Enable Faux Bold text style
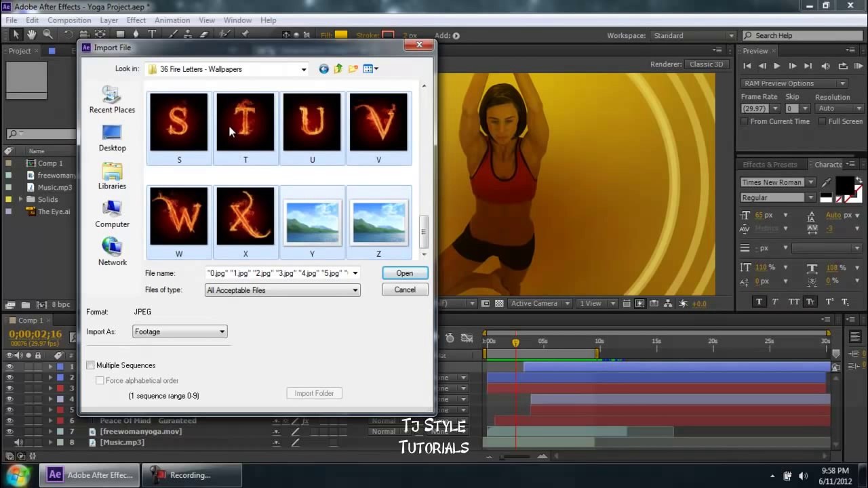This screenshot has height=488, width=868. pyautogui.click(x=759, y=302)
